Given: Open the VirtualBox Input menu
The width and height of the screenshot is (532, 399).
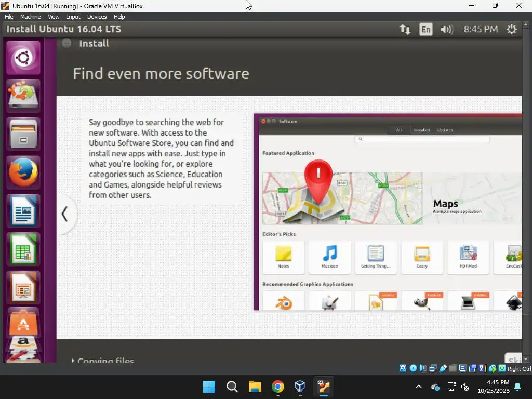Looking at the screenshot, I should [73, 17].
